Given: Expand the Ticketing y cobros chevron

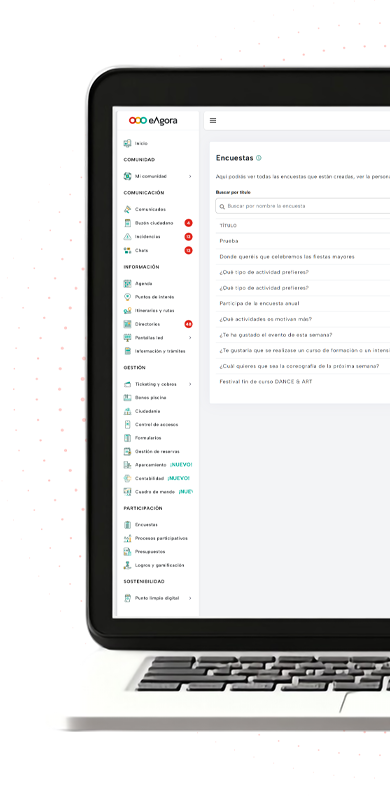Looking at the screenshot, I should pos(190,384).
